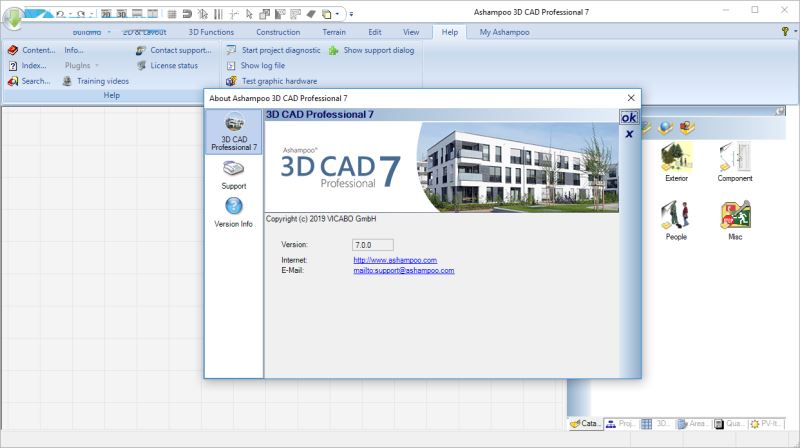This screenshot has height=448, width=800.
Task: Open Training videos from Help group
Action: [x=96, y=81]
